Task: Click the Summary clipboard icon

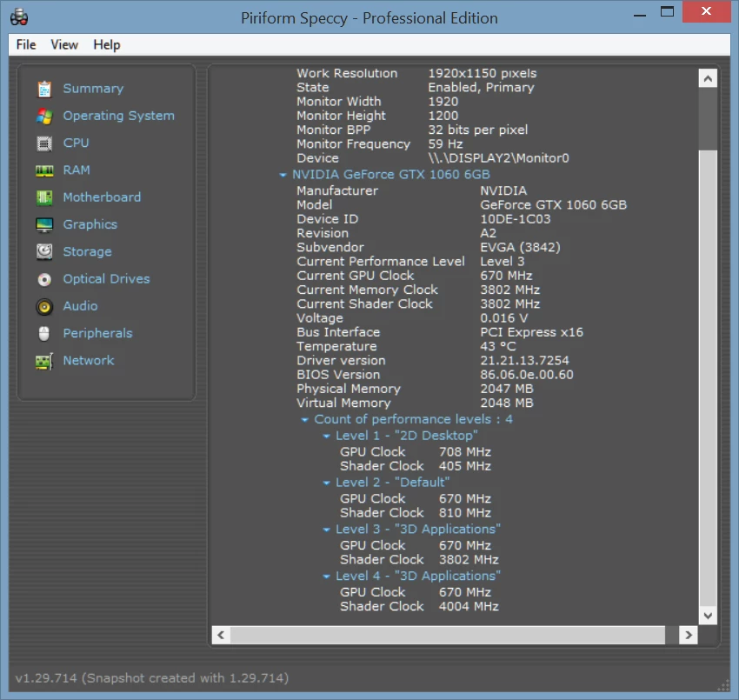Action: pos(44,89)
